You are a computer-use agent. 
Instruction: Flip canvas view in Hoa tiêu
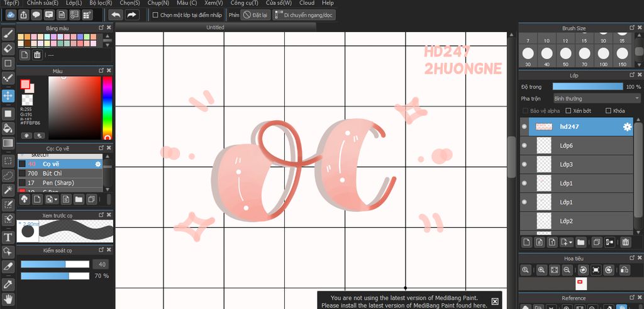[x=624, y=270]
